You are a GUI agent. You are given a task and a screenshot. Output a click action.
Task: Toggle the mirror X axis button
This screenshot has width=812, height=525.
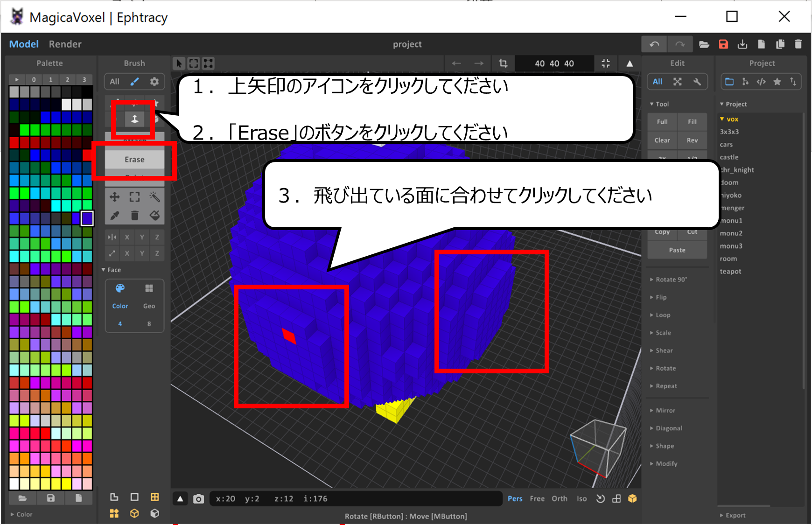click(127, 237)
